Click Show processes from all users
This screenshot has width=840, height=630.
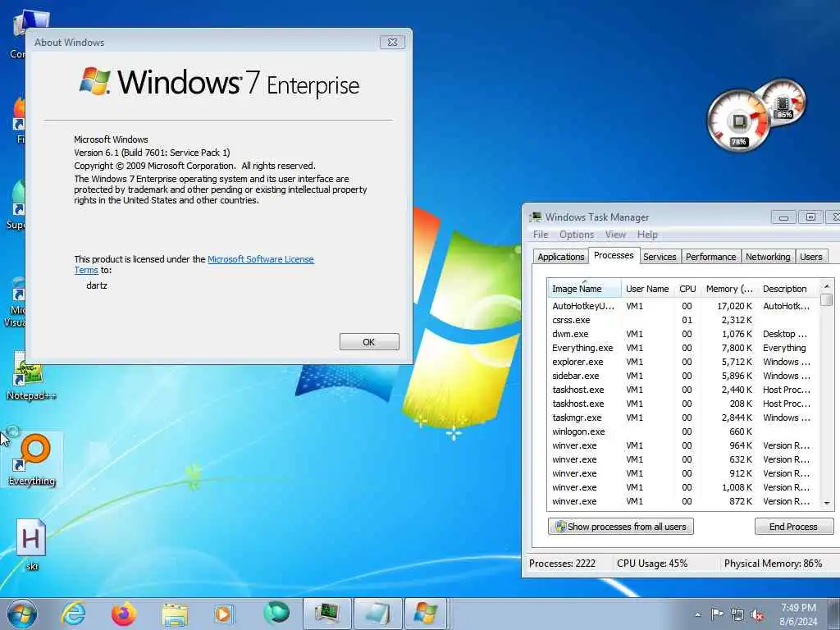click(620, 527)
